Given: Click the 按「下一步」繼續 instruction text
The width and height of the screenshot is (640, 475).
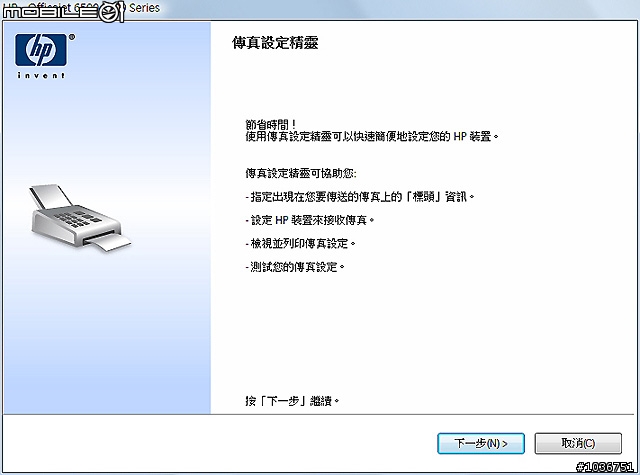Looking at the screenshot, I should pos(292,401).
